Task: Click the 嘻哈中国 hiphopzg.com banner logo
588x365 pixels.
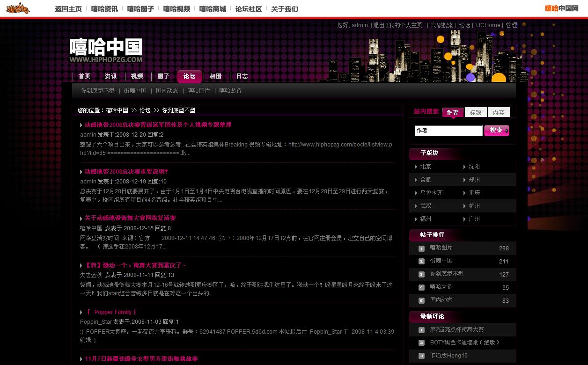Action: point(106,50)
